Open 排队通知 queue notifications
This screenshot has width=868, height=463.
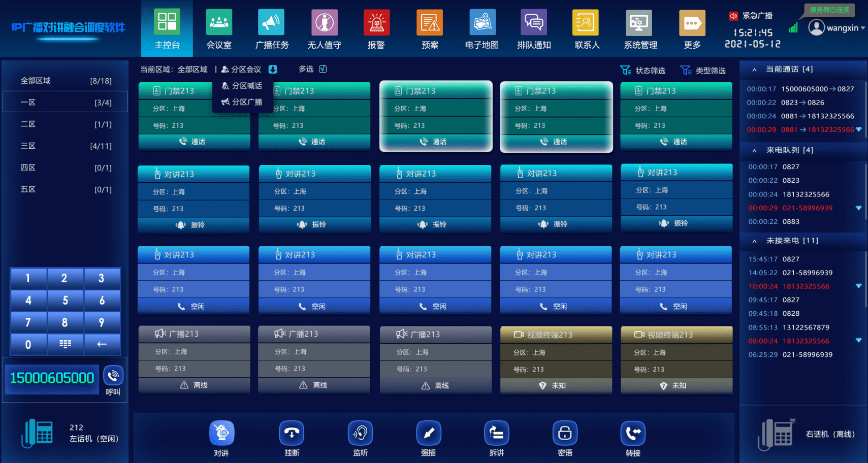coord(534,29)
